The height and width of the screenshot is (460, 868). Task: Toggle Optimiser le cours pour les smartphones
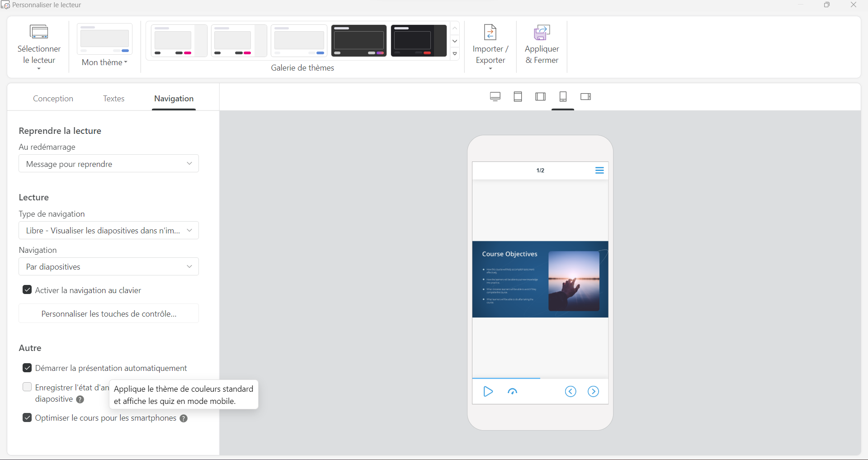(27, 418)
